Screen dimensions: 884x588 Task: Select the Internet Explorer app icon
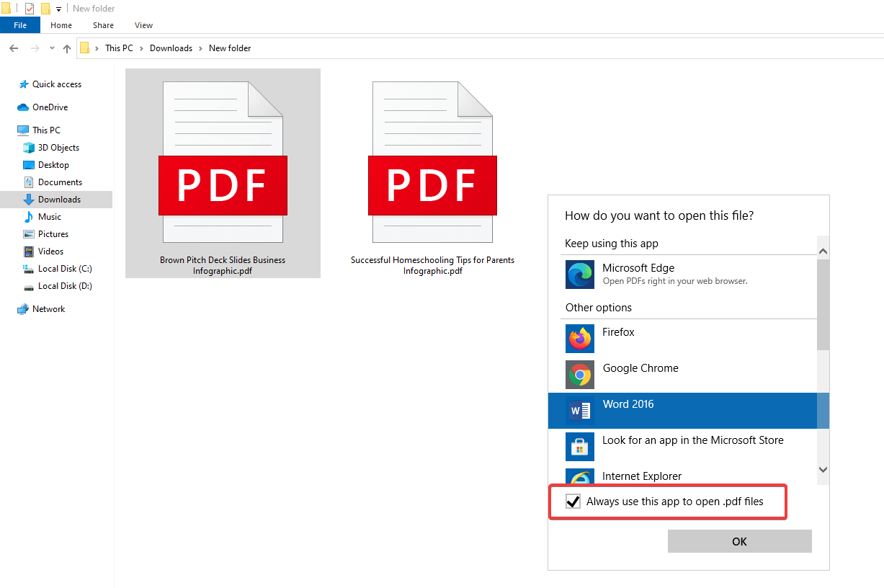[x=580, y=478]
